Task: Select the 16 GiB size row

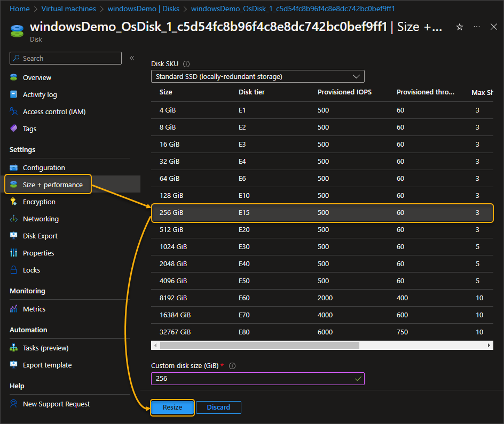Action: pyautogui.click(x=322, y=144)
